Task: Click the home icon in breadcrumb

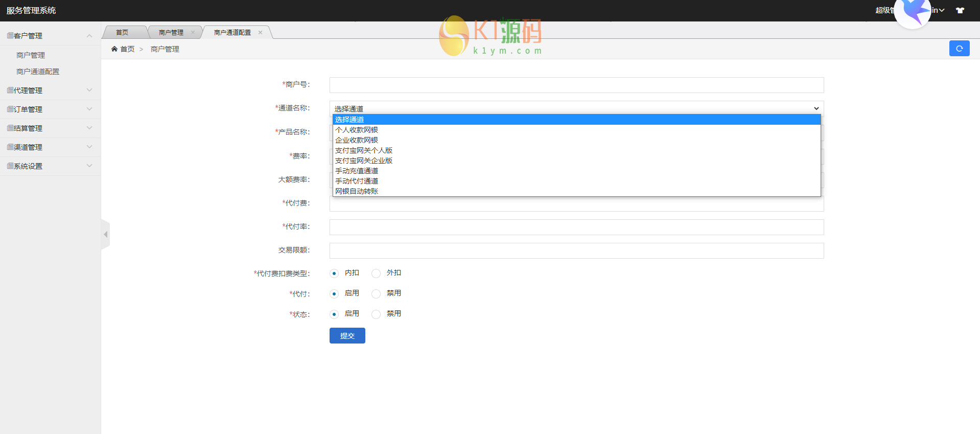Action: pos(114,49)
